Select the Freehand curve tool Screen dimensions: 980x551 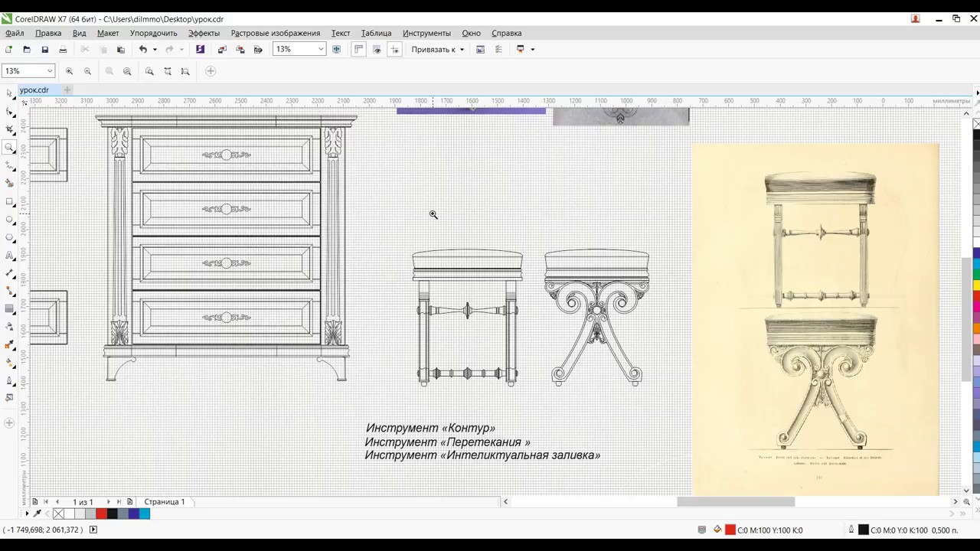point(9,165)
